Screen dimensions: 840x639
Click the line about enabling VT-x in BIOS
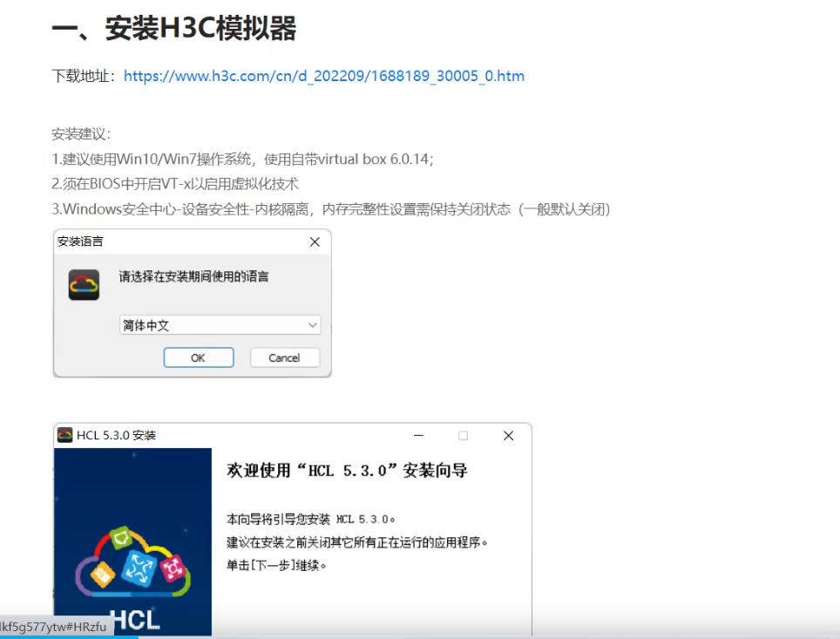pos(174,184)
